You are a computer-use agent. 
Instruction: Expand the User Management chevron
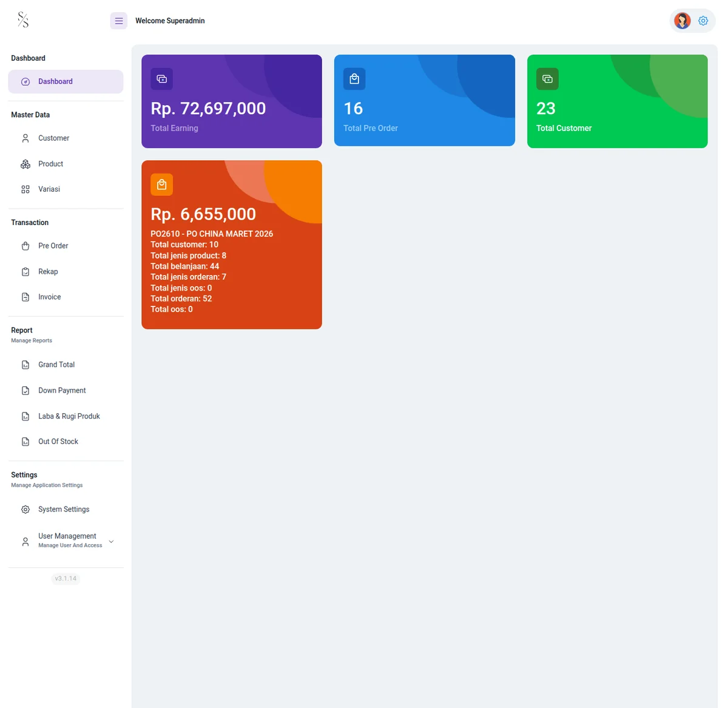tap(111, 542)
